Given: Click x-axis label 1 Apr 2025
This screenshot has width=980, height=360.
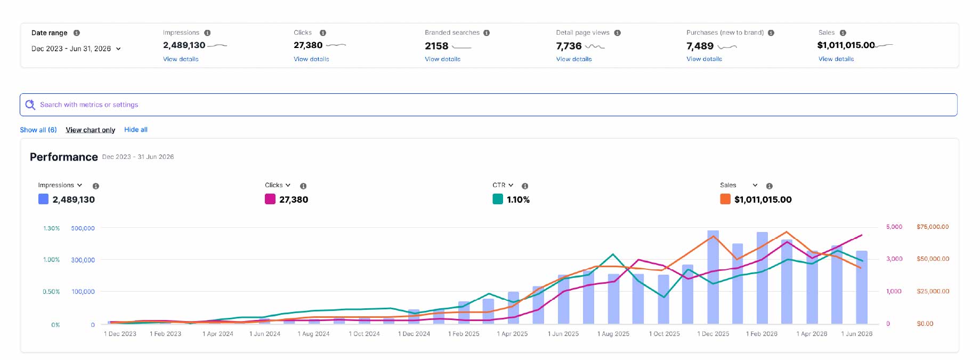Looking at the screenshot, I should 512,334.
